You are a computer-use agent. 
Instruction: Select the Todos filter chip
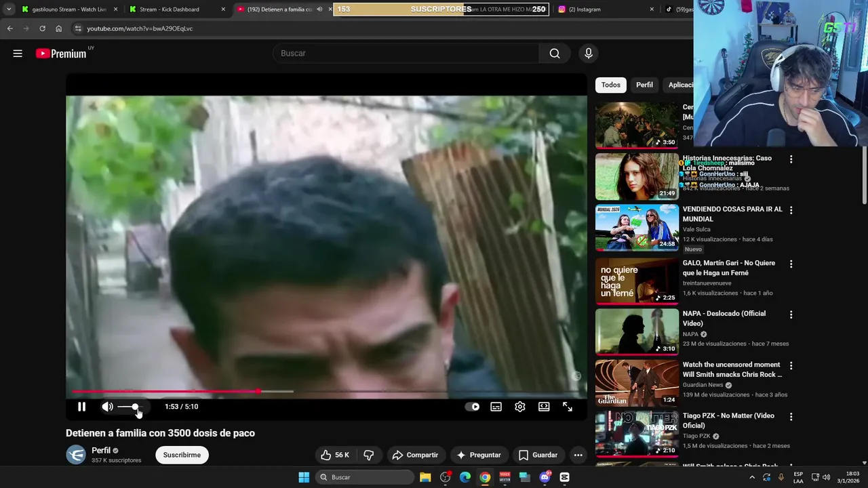610,85
